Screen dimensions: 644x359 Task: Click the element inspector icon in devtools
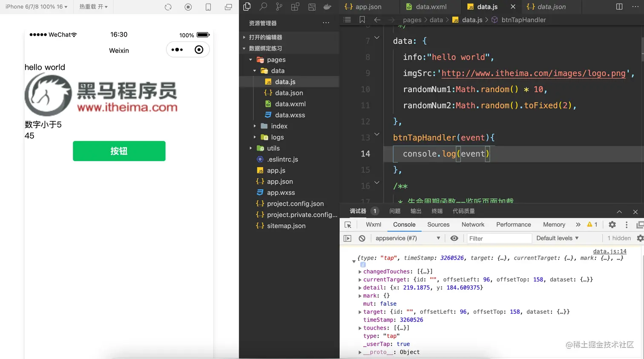click(x=348, y=225)
